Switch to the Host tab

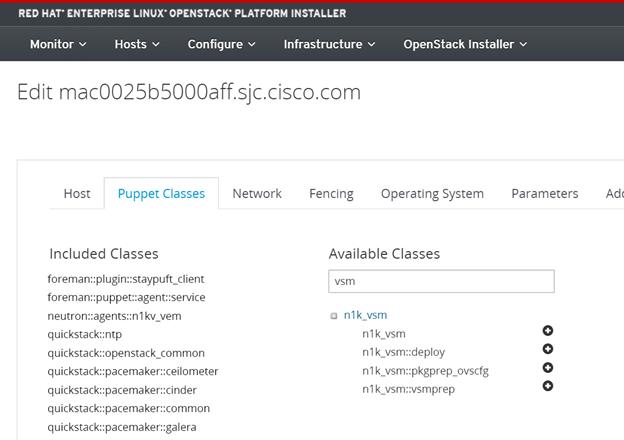point(77,193)
